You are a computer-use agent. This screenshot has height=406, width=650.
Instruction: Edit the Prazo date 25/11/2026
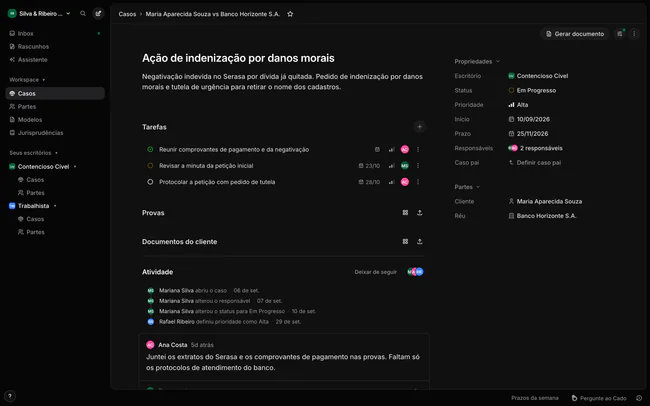point(528,134)
